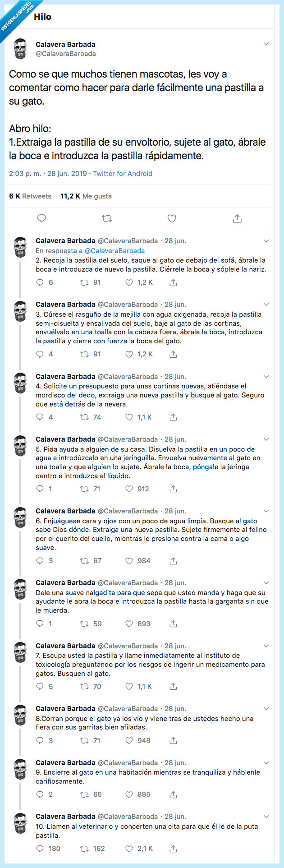Like the step 5 reply with 912 likes
The width and height of the screenshot is (284, 868).
(129, 489)
